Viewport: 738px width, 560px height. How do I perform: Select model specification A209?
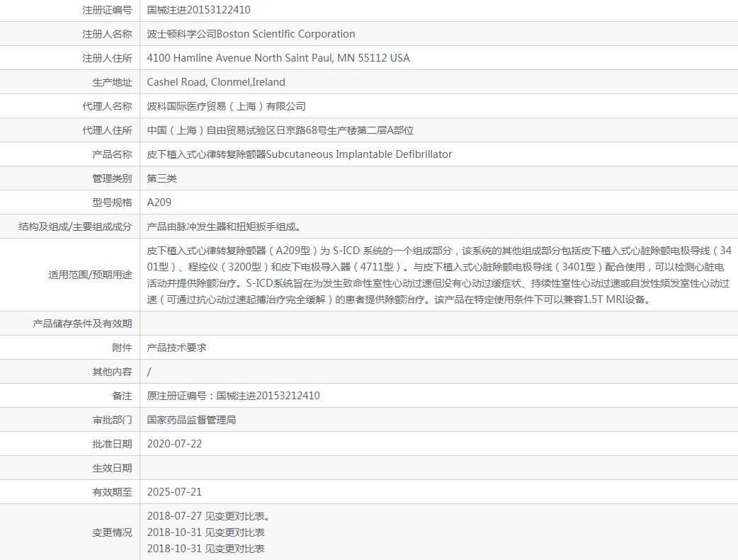[159, 202]
